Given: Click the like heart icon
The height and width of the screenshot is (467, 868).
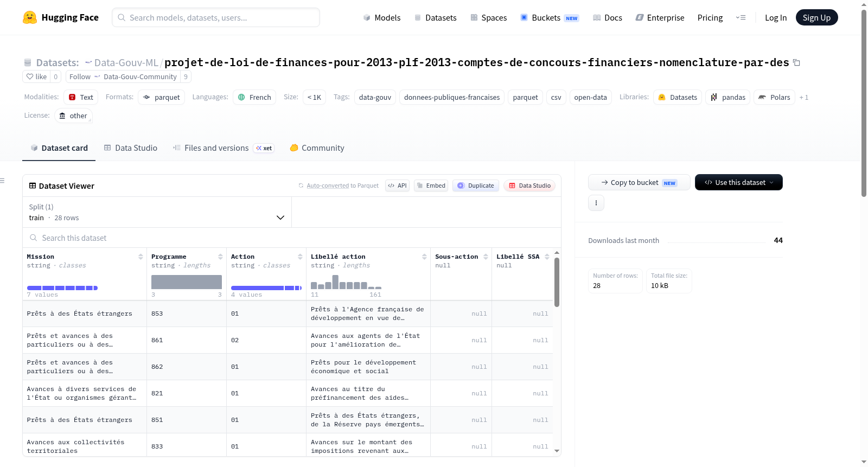Looking at the screenshot, I should 30,76.
